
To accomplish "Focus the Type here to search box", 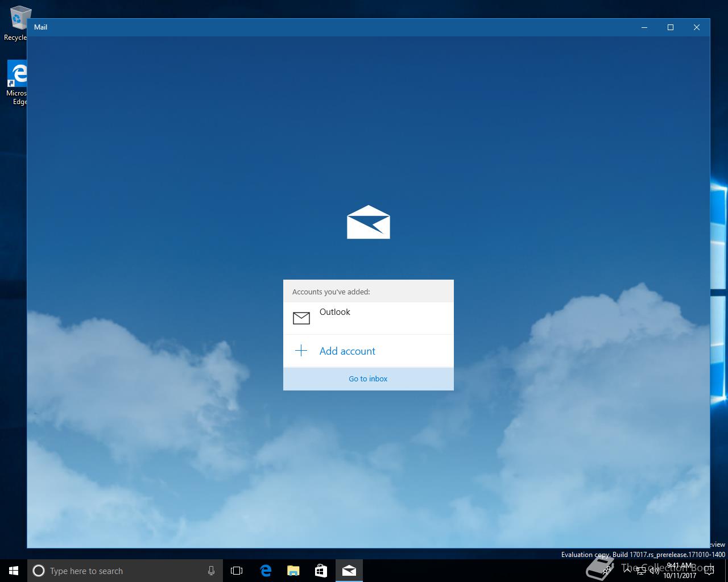I will tap(125, 571).
